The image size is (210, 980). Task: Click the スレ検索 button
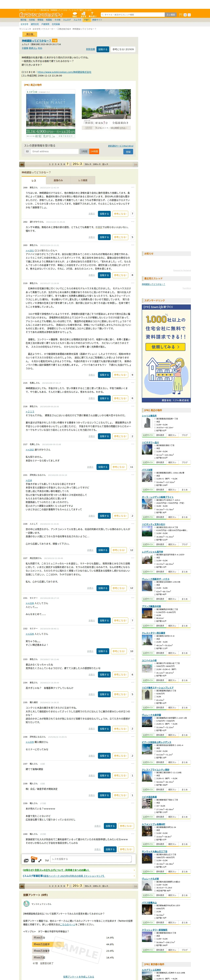[171, 15]
